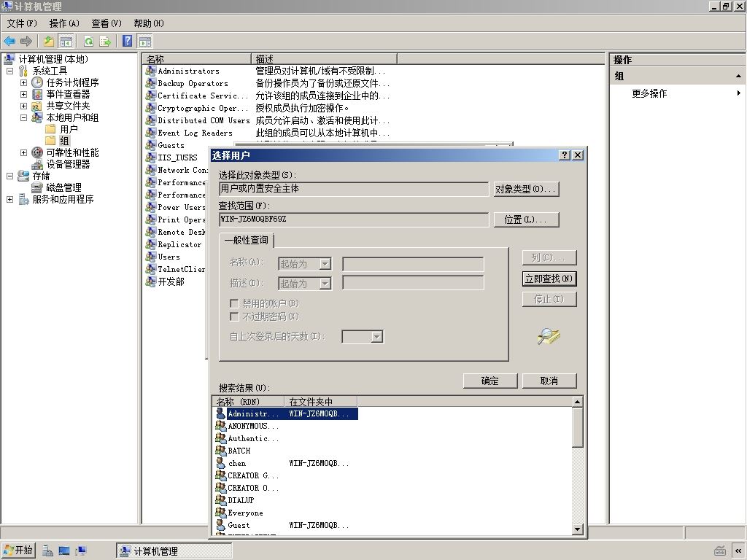Expand the 任务计划程序 tree node
The height and width of the screenshot is (560, 747).
click(x=23, y=82)
